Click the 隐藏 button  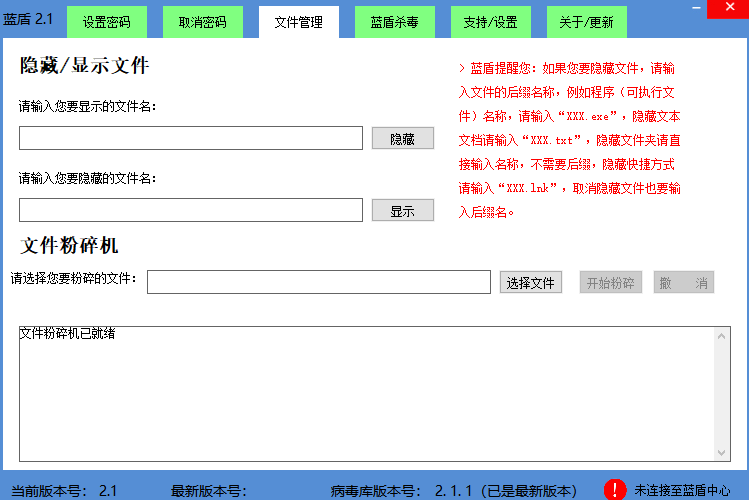coord(403,138)
